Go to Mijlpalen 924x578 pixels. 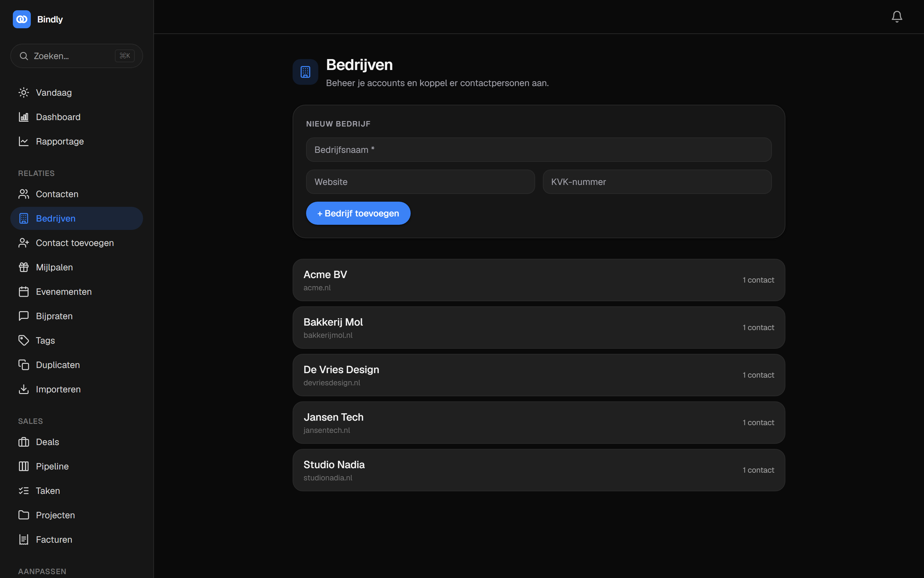click(77, 267)
